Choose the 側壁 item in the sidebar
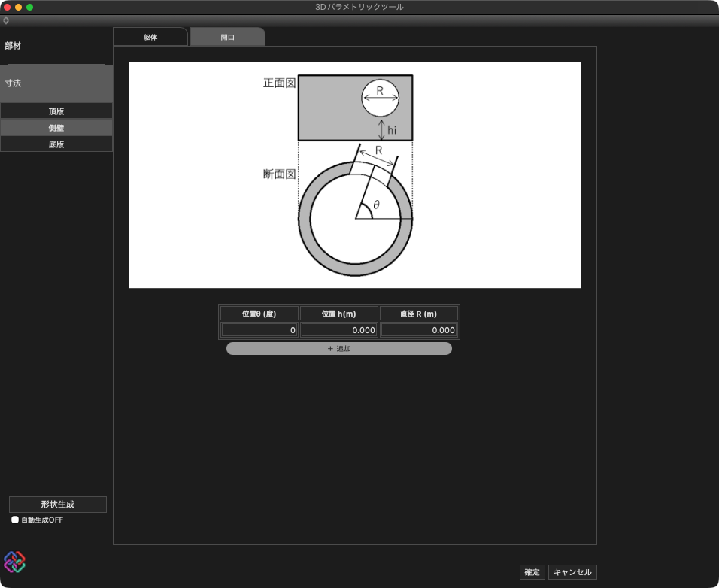719x588 pixels. [x=56, y=128]
